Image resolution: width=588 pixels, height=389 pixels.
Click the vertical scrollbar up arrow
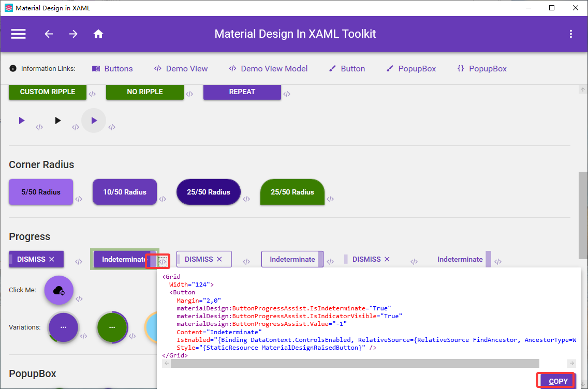583,89
